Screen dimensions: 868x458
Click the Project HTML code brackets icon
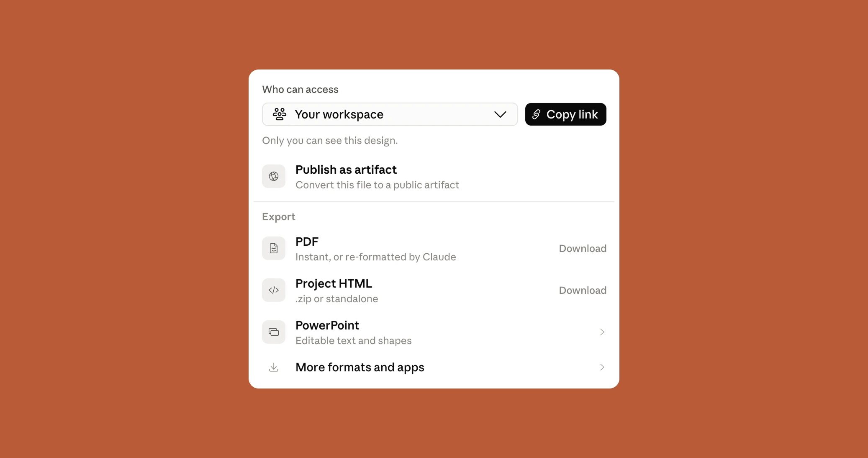pos(274,290)
